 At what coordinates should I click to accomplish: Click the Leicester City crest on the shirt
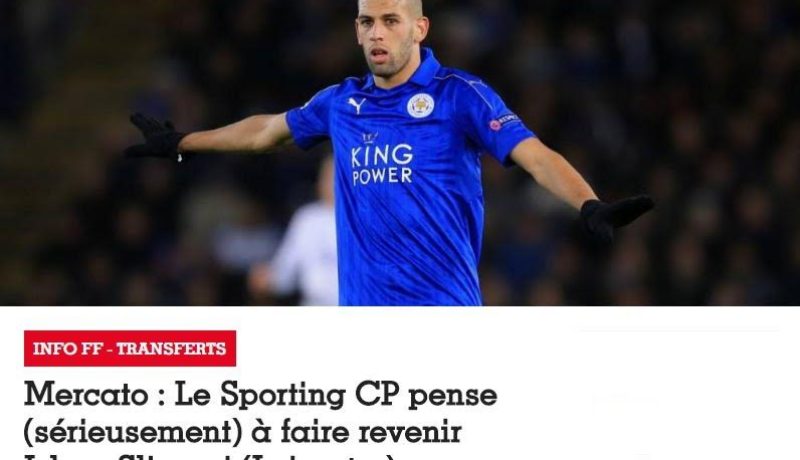tap(420, 106)
